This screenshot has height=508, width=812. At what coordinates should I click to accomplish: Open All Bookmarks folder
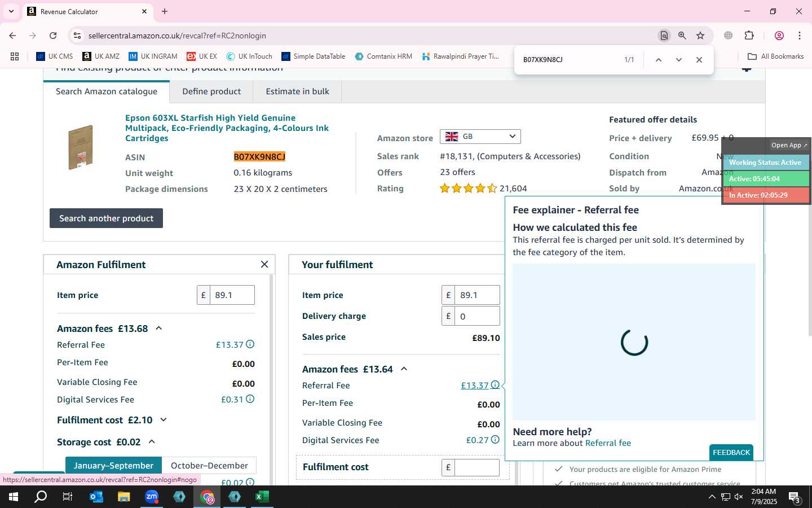coord(775,56)
